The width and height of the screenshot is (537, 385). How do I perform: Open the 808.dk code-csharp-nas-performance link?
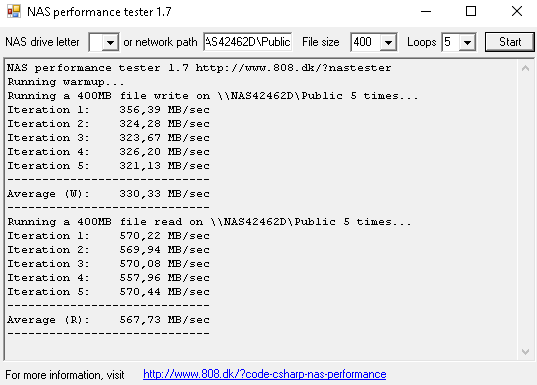coord(264,374)
